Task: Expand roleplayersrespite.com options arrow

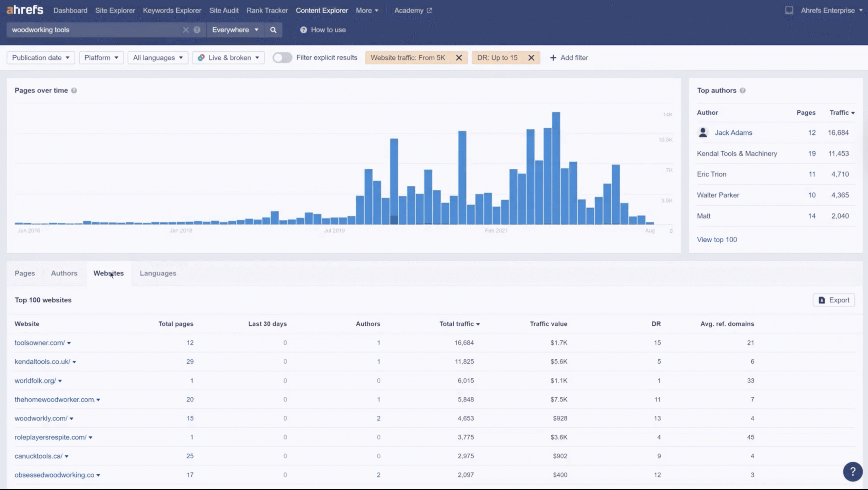Action: (x=91, y=438)
